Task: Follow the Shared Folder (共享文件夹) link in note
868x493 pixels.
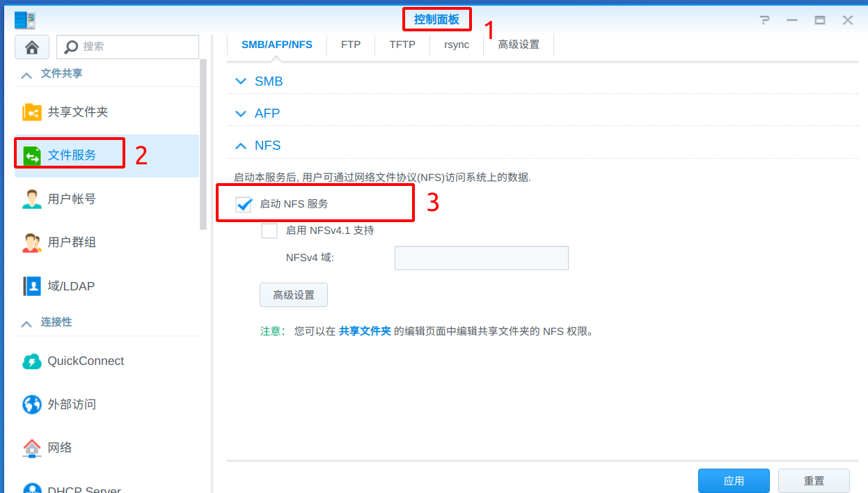Action: coord(365,331)
